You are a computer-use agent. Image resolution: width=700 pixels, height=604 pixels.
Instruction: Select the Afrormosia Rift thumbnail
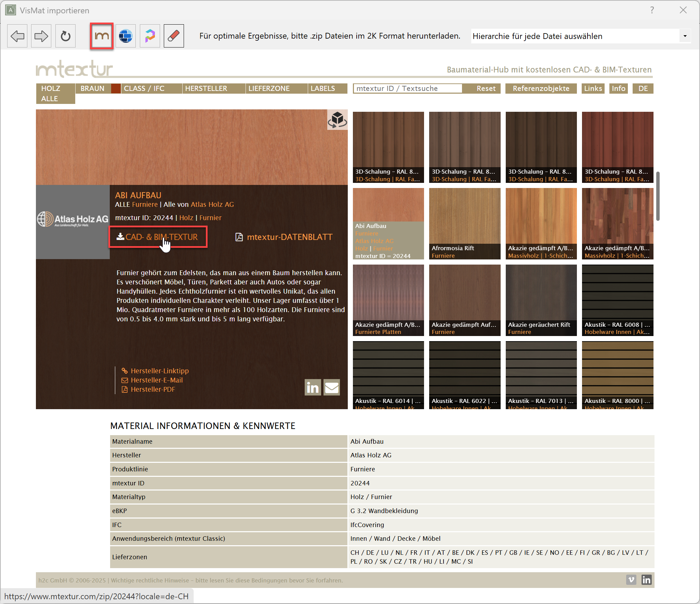(x=465, y=224)
